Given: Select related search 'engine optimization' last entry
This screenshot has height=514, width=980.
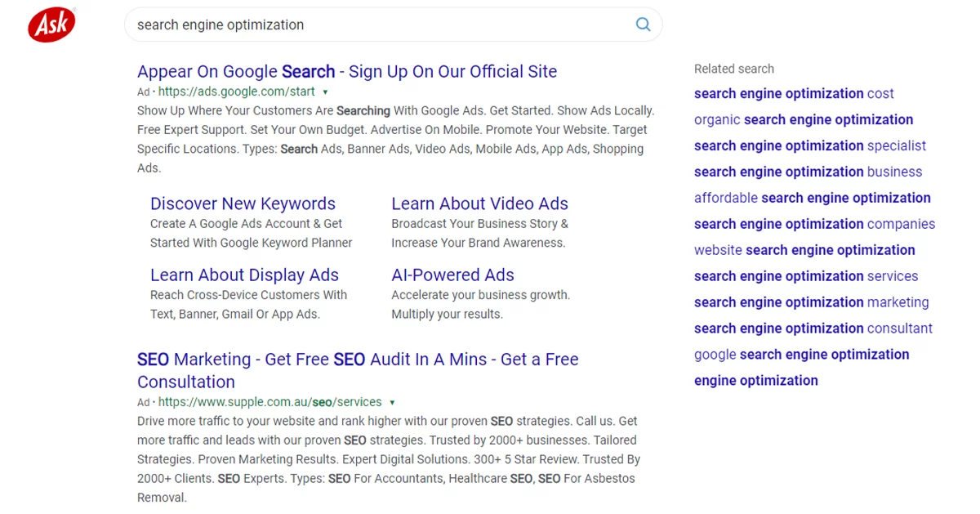Looking at the screenshot, I should tap(756, 381).
